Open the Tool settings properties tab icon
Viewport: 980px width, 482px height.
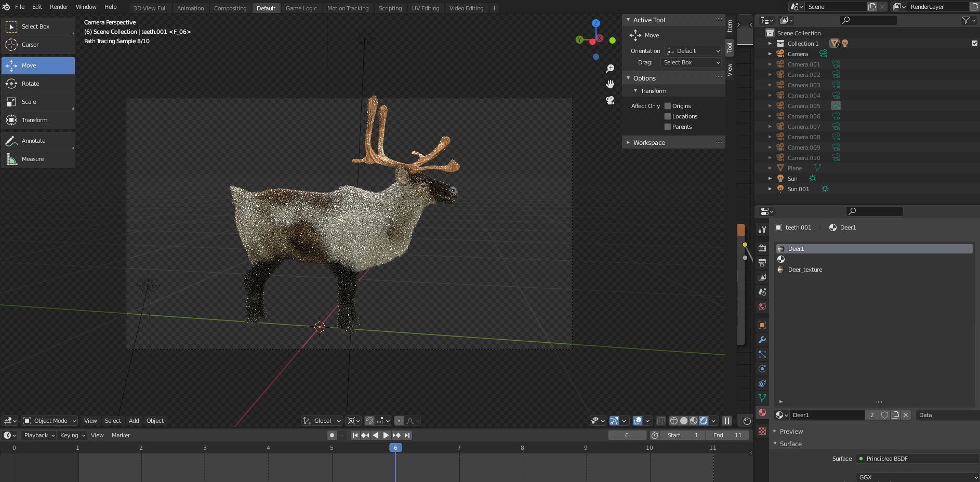pyautogui.click(x=762, y=230)
